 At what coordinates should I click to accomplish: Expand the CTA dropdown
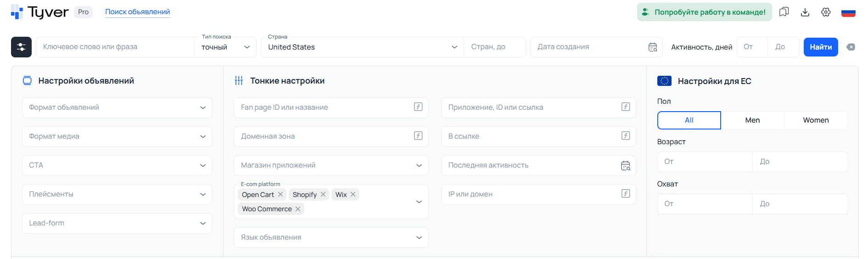pyautogui.click(x=117, y=165)
